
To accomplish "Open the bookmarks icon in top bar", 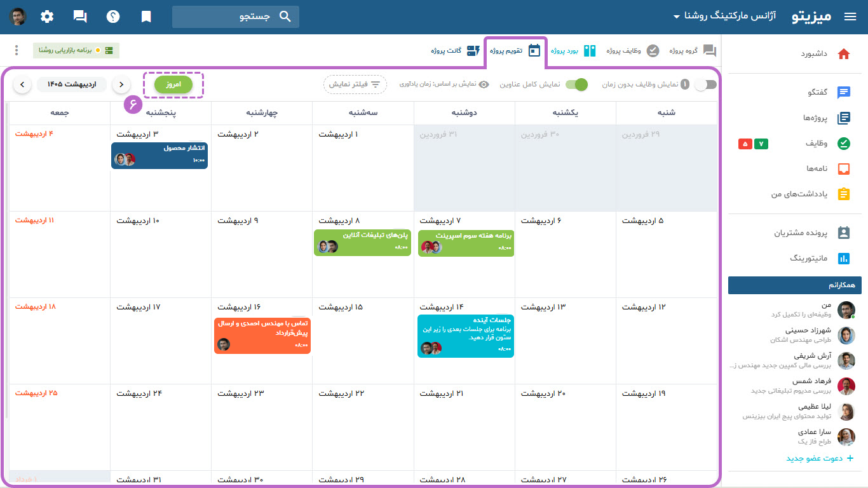I will [146, 17].
